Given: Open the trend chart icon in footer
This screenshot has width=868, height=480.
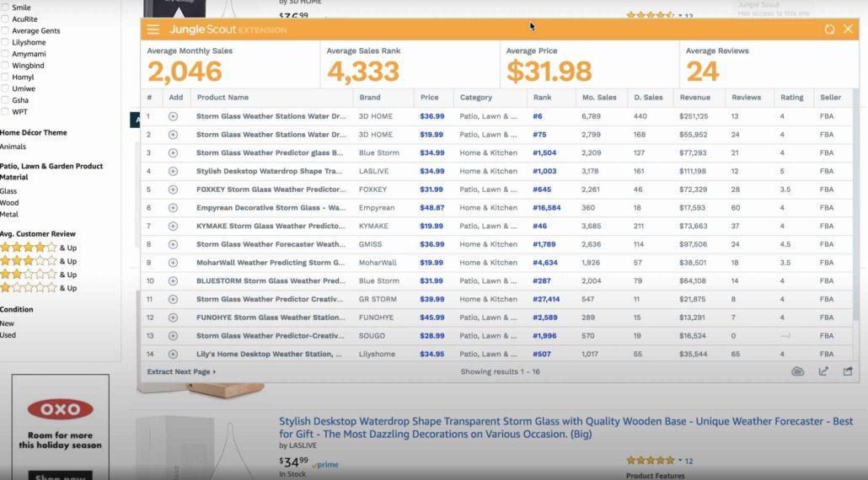Looking at the screenshot, I should 823,371.
